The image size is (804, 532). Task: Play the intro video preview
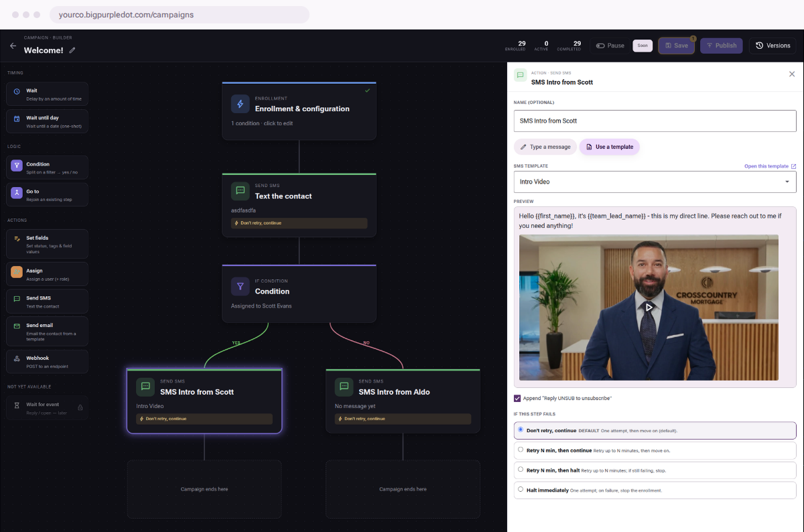coord(649,307)
